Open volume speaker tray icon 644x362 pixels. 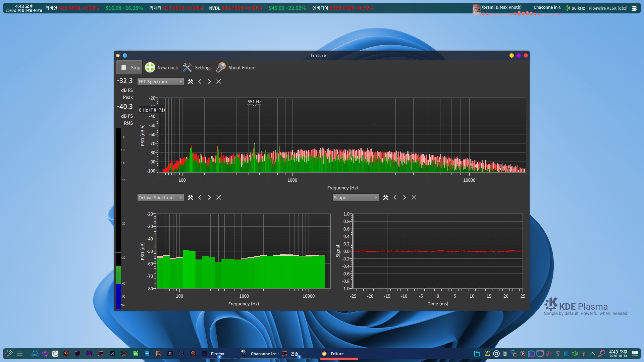575,354
